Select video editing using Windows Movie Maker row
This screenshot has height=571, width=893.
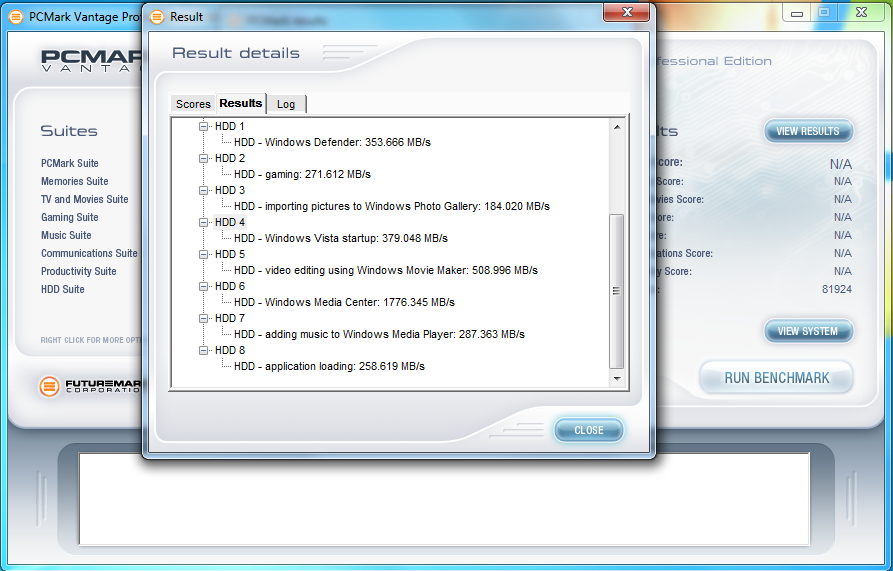pos(386,270)
